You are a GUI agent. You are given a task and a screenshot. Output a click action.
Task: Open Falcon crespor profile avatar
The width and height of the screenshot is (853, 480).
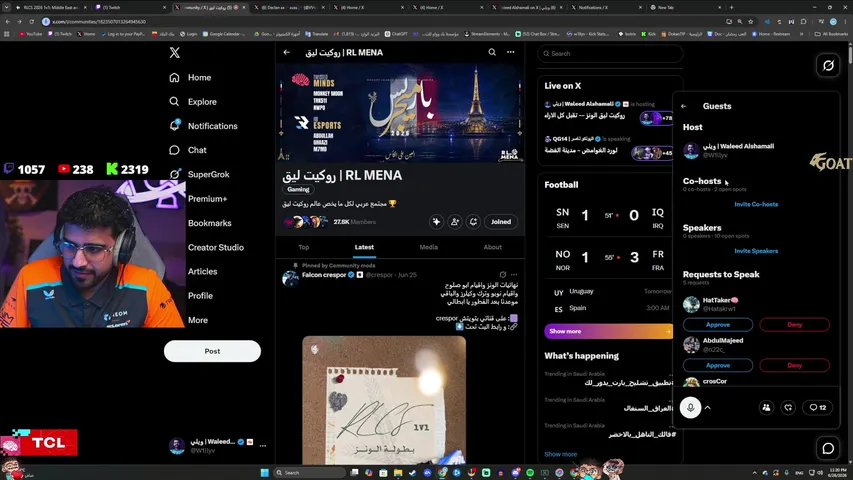(x=290, y=279)
